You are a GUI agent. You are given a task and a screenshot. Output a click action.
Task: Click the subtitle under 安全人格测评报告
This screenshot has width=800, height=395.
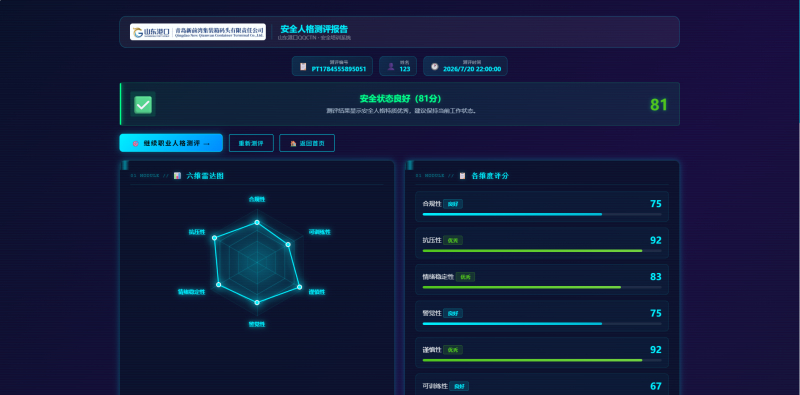coord(314,38)
